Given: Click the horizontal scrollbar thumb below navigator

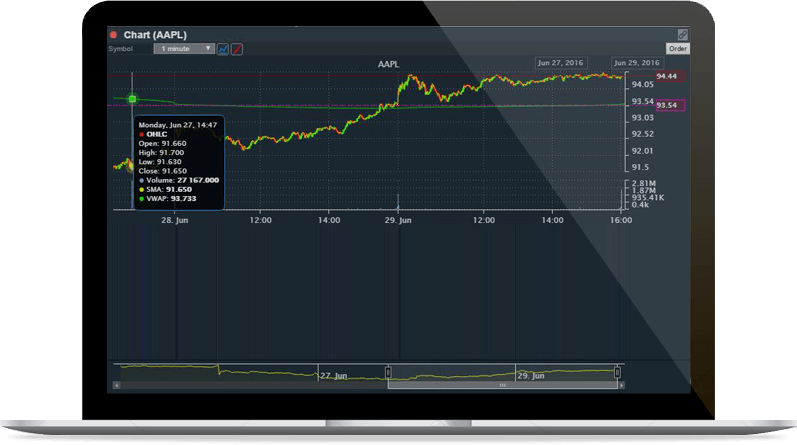Looking at the screenshot, I should tap(503, 385).
